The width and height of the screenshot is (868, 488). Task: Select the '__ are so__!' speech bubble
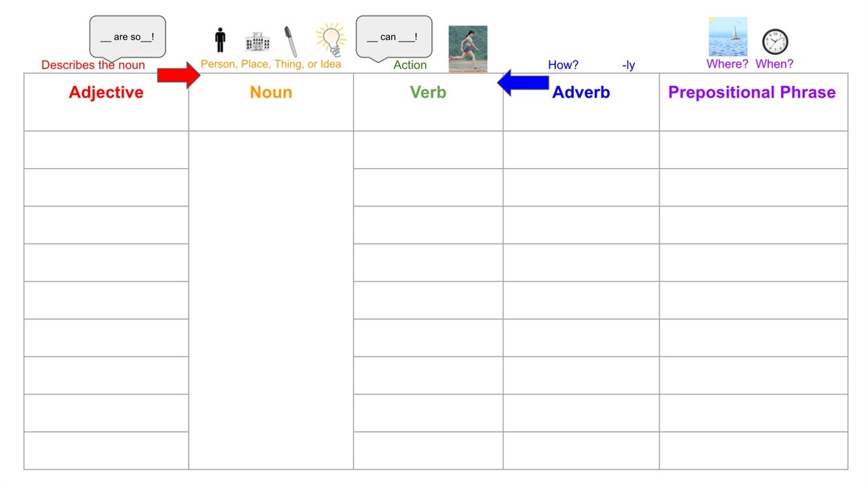[127, 37]
